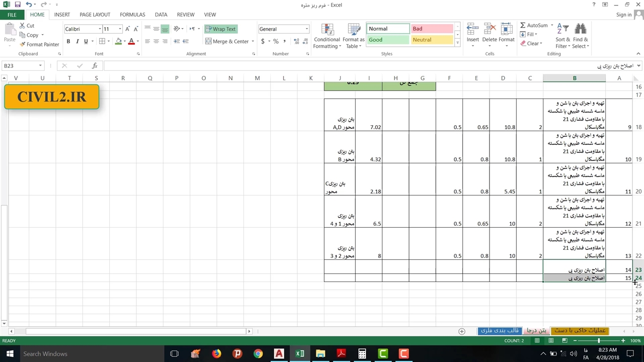Click the Conditional Formatting icon
The width and height of the screenshot is (644, 362).
click(x=327, y=29)
